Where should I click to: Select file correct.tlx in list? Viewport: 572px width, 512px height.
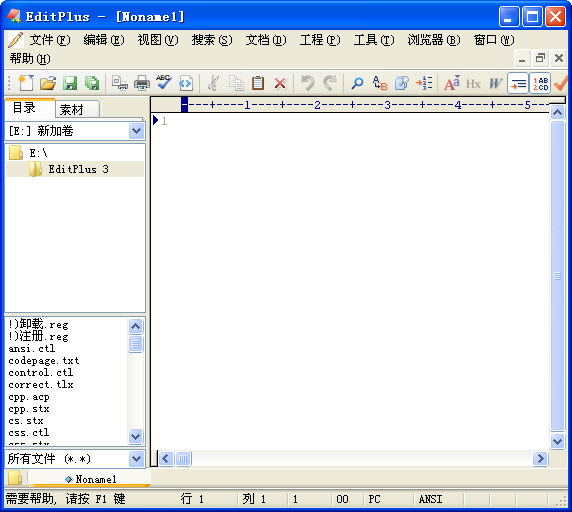click(40, 384)
